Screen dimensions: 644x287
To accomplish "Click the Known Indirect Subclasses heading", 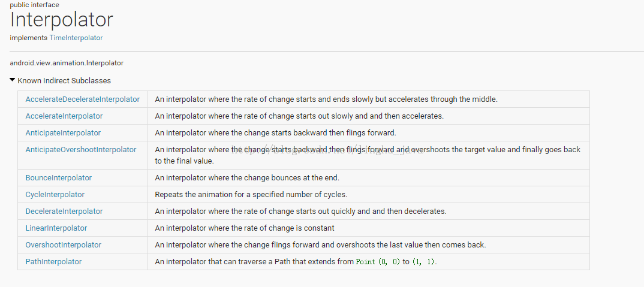I will click(x=64, y=80).
